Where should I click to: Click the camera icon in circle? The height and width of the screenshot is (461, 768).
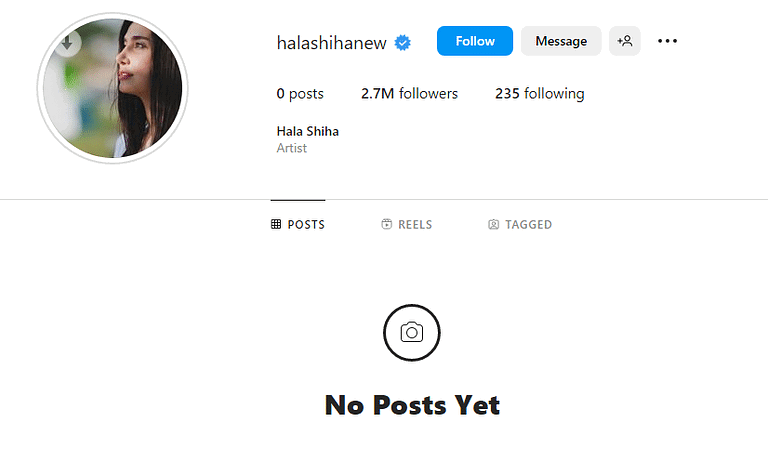412,333
